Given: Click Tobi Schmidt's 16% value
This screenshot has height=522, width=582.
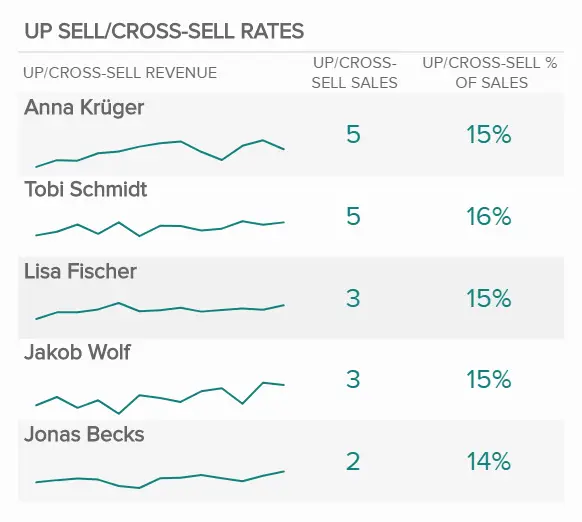Looking at the screenshot, I should click(x=489, y=216).
